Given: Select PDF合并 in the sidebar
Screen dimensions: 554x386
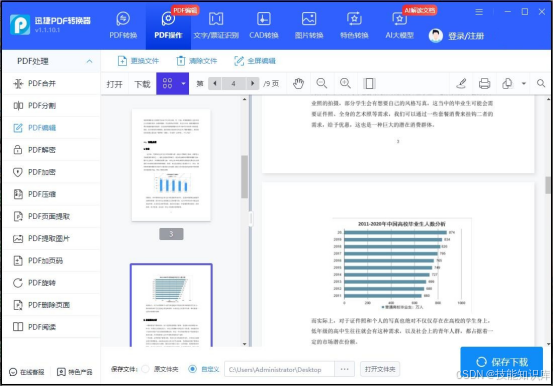Looking at the screenshot, I should (x=52, y=83).
